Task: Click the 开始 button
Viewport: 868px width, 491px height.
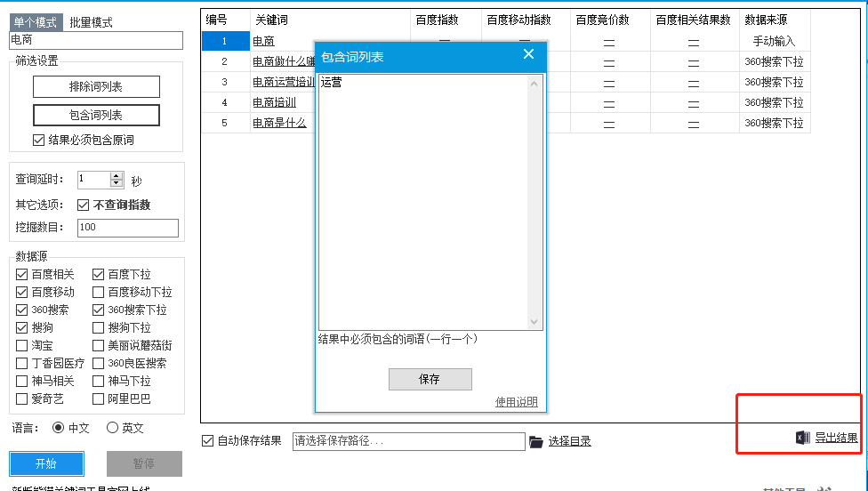Action: click(x=46, y=464)
